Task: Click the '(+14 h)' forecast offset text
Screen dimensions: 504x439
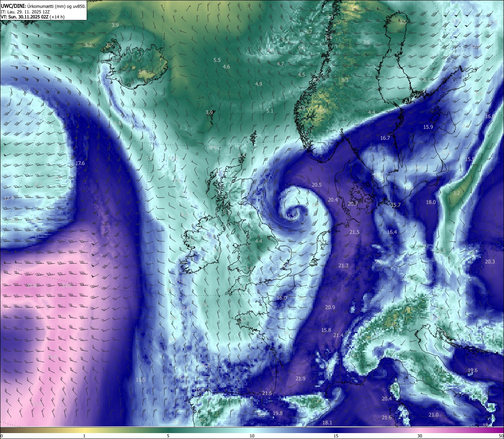Action: 57,17
